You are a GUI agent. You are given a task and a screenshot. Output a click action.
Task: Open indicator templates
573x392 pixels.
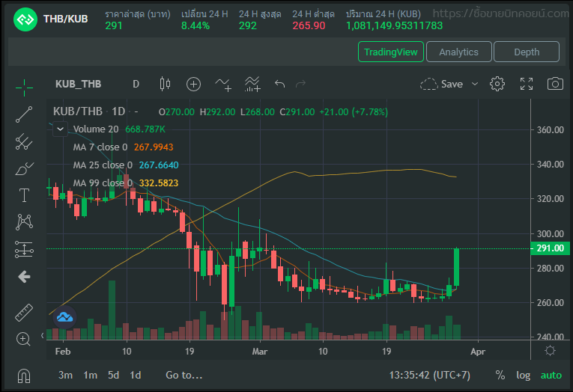tap(252, 85)
